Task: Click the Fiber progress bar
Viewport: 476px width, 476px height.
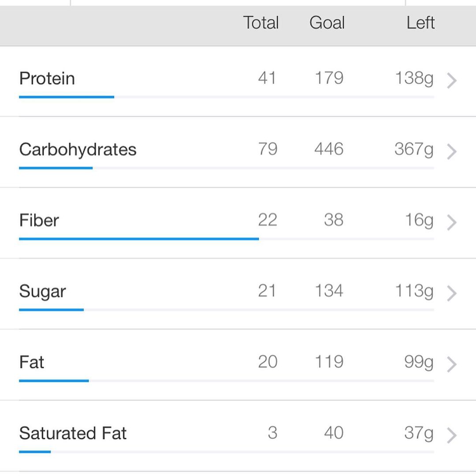Action: point(227,239)
